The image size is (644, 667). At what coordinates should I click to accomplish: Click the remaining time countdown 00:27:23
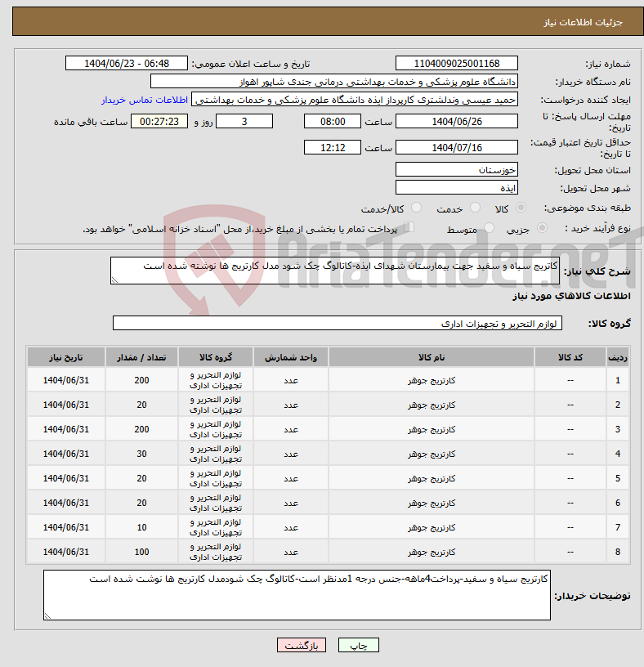[159, 121]
